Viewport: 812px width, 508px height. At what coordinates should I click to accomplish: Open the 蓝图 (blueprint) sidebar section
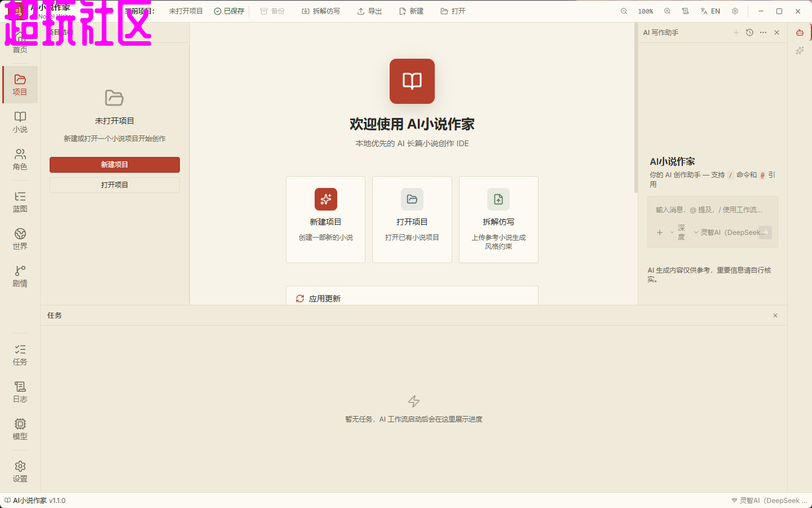pos(20,202)
